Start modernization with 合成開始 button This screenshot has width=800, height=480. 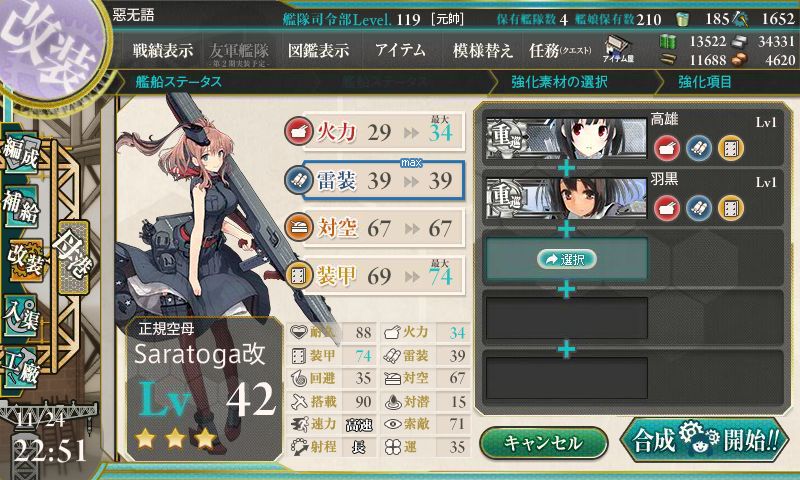(705, 440)
